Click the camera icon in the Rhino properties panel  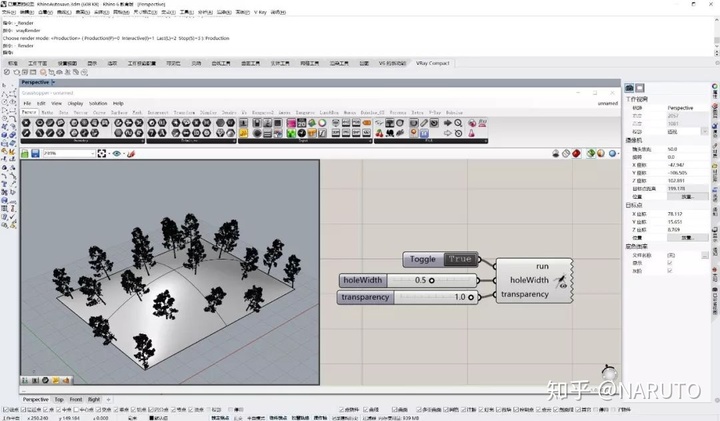pos(629,88)
